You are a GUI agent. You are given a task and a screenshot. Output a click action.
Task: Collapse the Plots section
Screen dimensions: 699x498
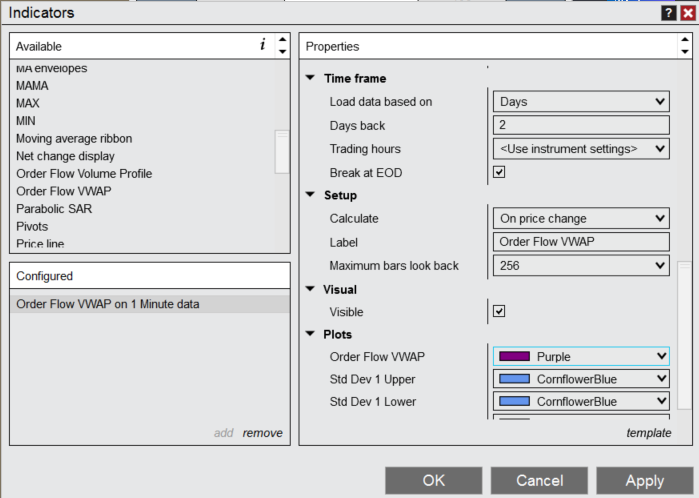click(x=310, y=333)
